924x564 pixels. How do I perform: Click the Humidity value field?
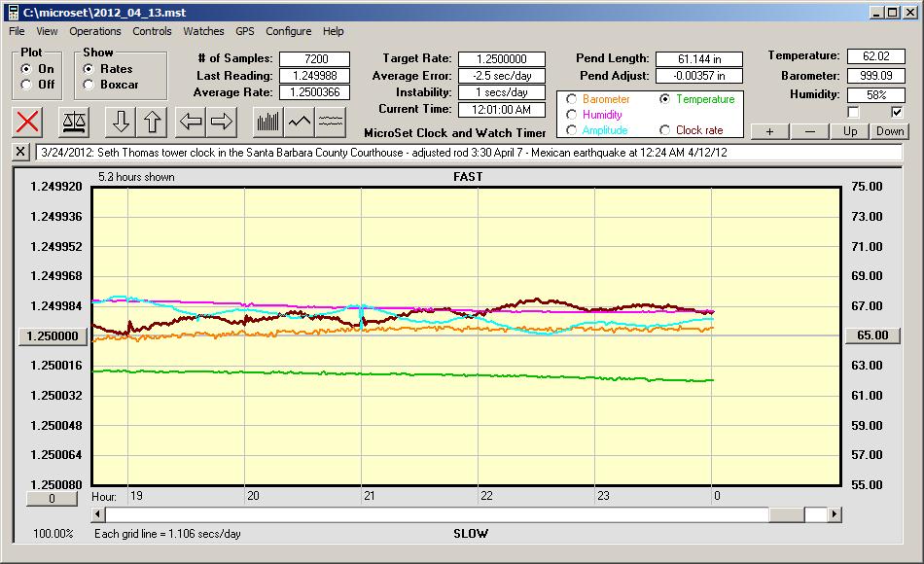pos(875,95)
